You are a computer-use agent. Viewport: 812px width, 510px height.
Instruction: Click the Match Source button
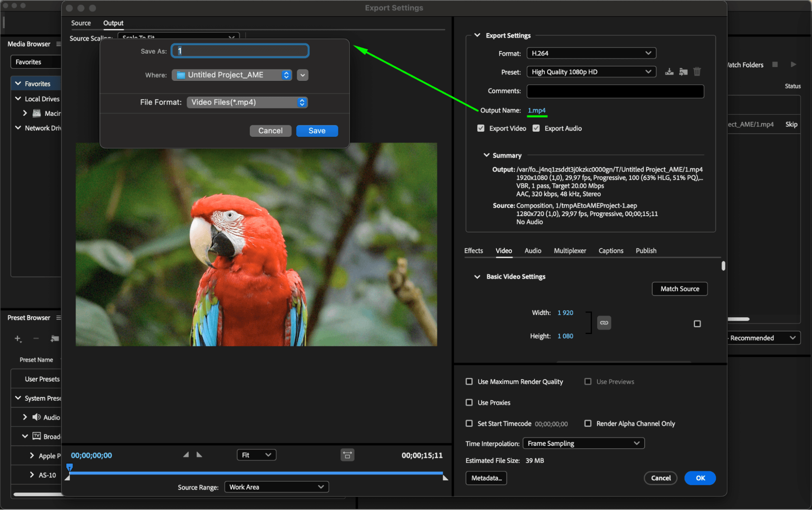click(680, 289)
